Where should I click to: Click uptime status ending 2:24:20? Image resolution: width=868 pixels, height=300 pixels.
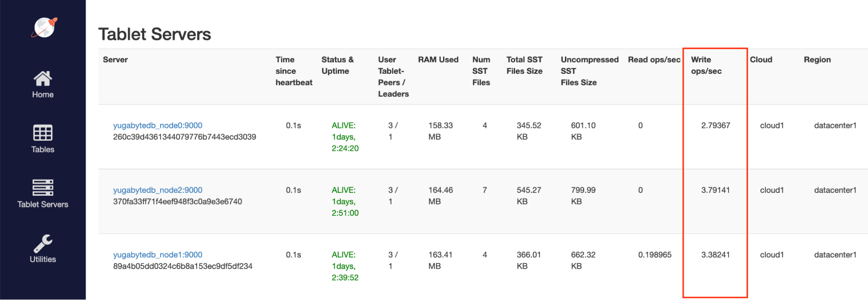click(x=345, y=137)
